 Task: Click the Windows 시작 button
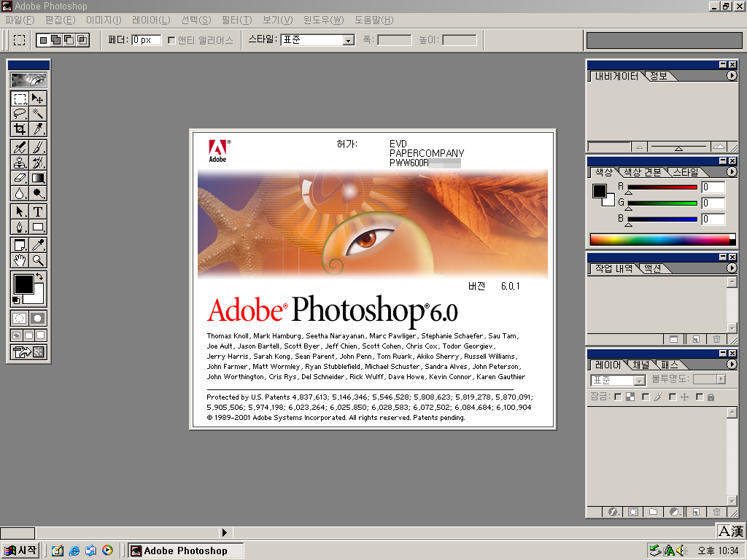[20, 551]
